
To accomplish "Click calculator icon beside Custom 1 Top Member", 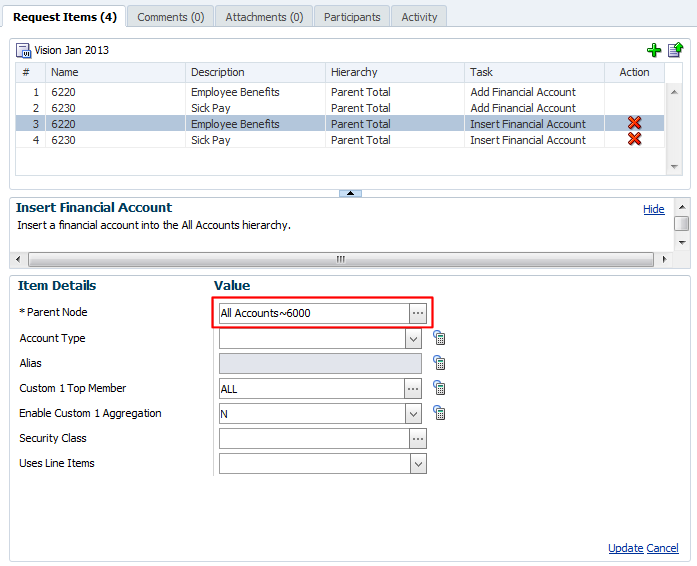I will pos(439,388).
